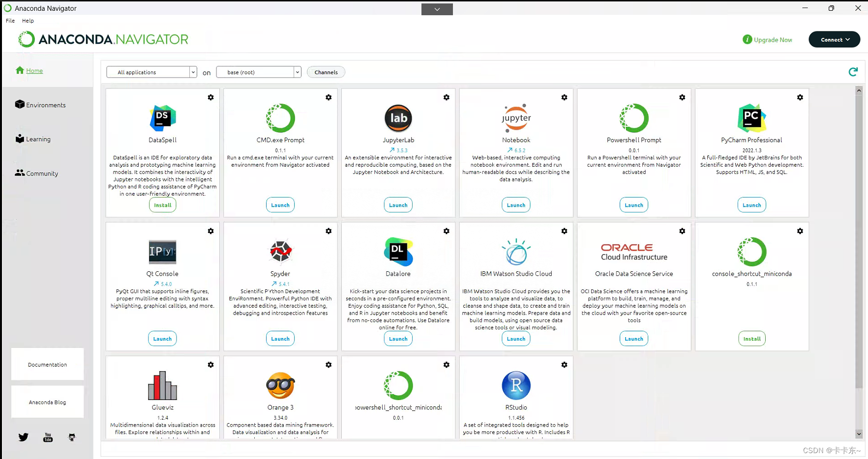Launch IBM Watson Studio Cloud
868x459 pixels.
coord(516,339)
